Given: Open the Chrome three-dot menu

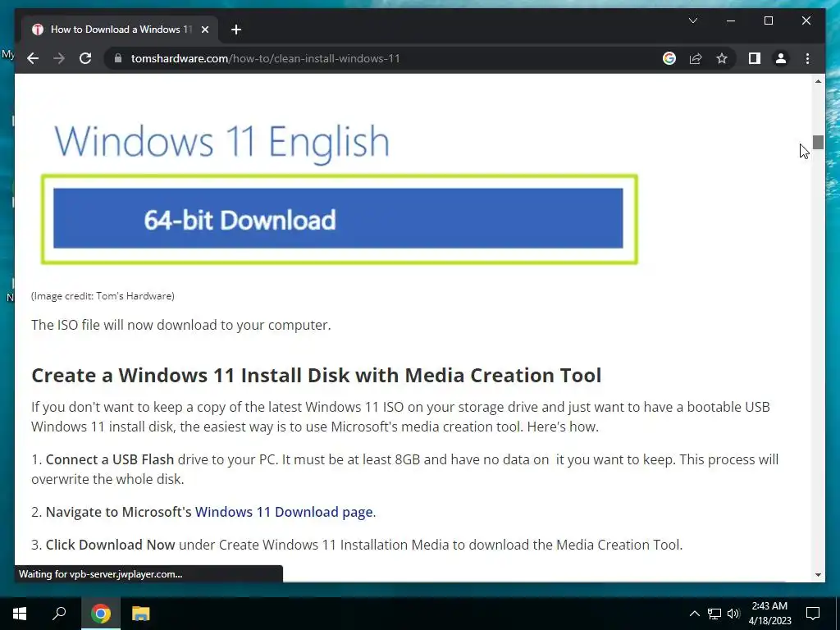Looking at the screenshot, I should [807, 58].
